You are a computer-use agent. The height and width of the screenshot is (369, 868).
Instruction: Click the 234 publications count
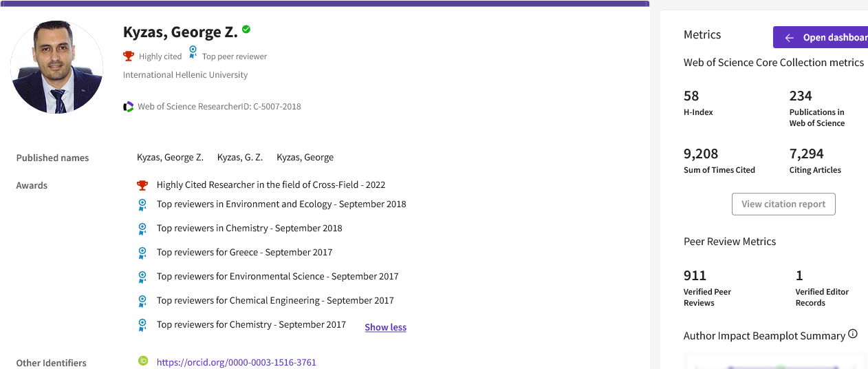pos(801,96)
